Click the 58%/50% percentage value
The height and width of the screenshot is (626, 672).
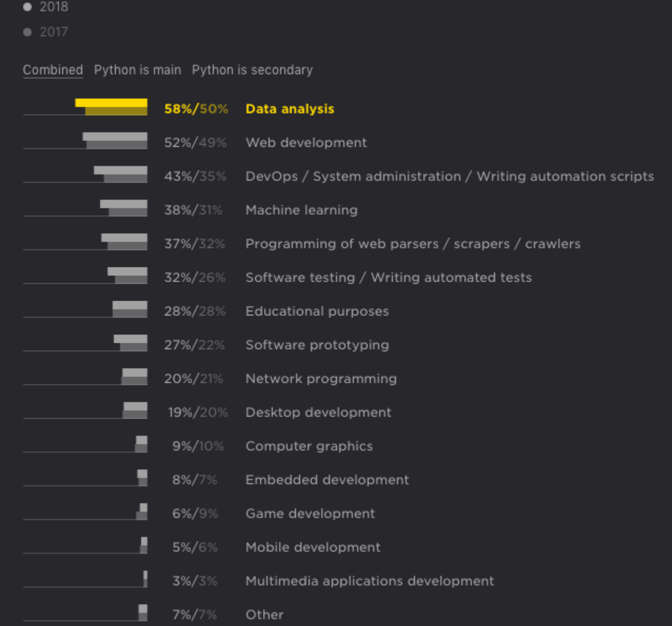(x=196, y=109)
